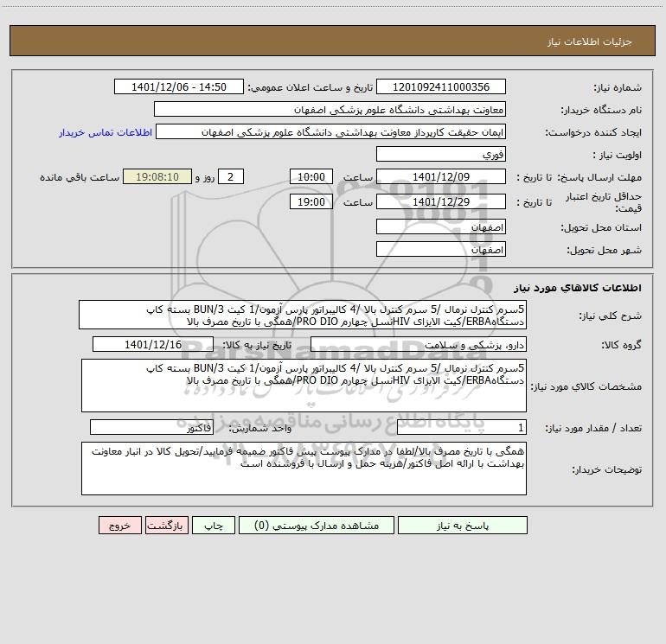Click the مهلت ارسال پاسخ label
666x644 pixels.
[599, 177]
